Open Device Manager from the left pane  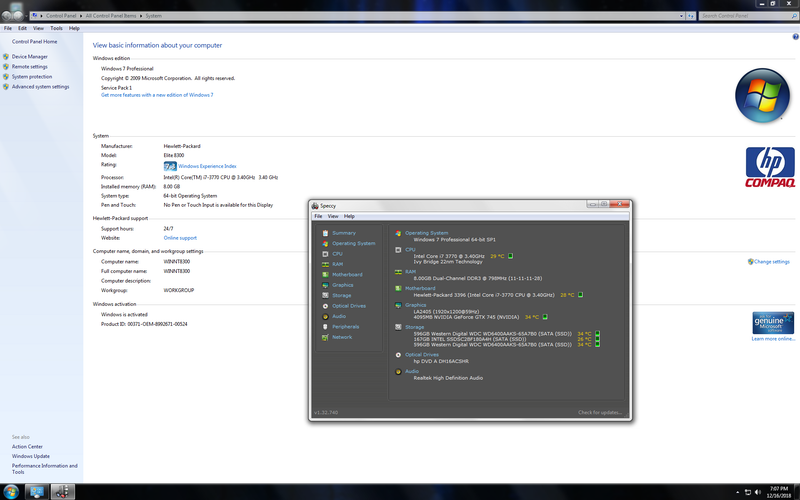coord(30,57)
